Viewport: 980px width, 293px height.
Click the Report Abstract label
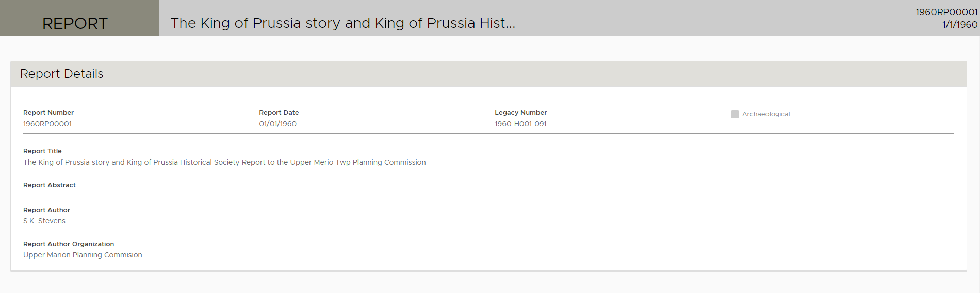[50, 185]
